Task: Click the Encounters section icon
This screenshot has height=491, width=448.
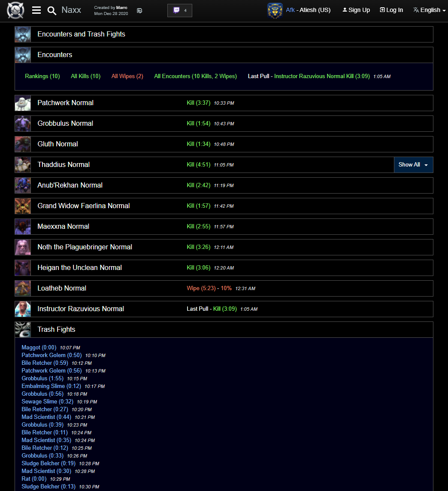Action: (23, 55)
